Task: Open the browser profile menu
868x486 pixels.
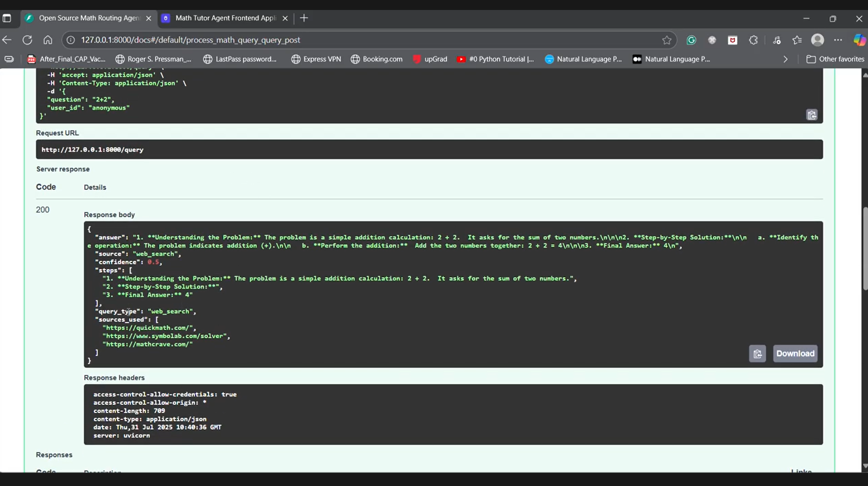Action: (x=818, y=40)
